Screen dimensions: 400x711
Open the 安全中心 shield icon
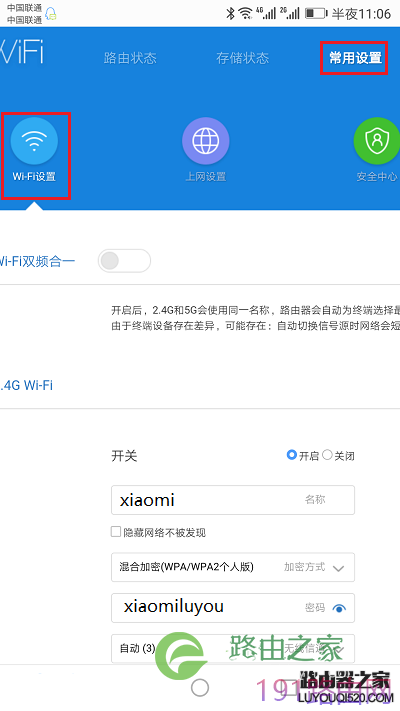(x=376, y=141)
